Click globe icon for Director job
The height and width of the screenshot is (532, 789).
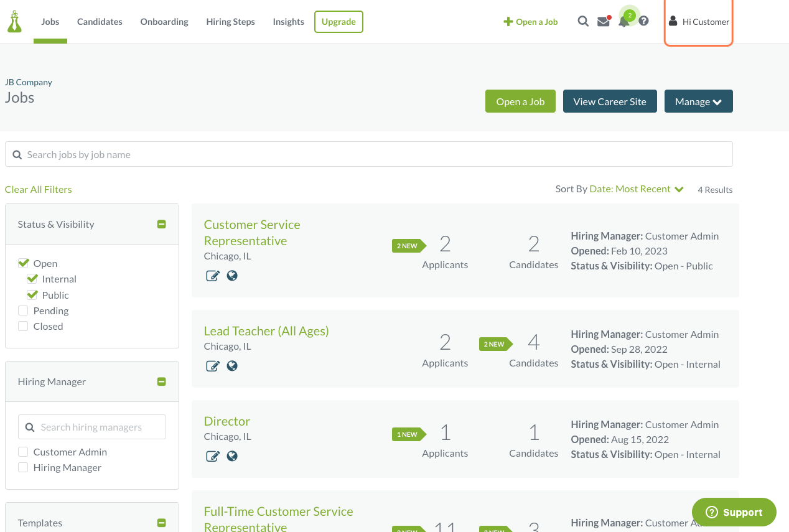232,456
